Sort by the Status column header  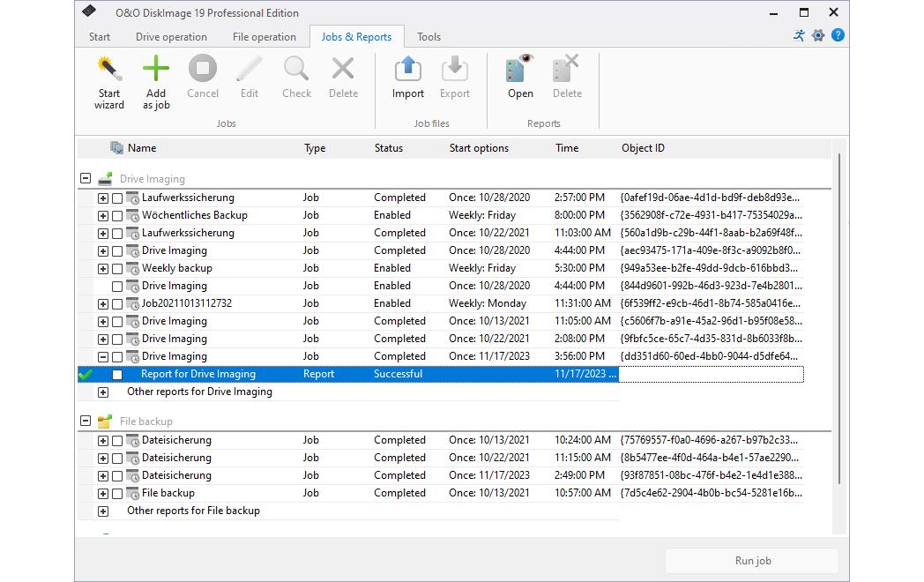(x=388, y=148)
